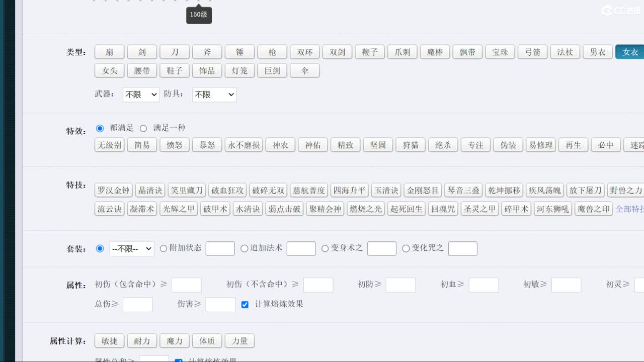Open the 武器 不限 dropdown
The width and height of the screenshot is (644, 362).
[x=140, y=95]
